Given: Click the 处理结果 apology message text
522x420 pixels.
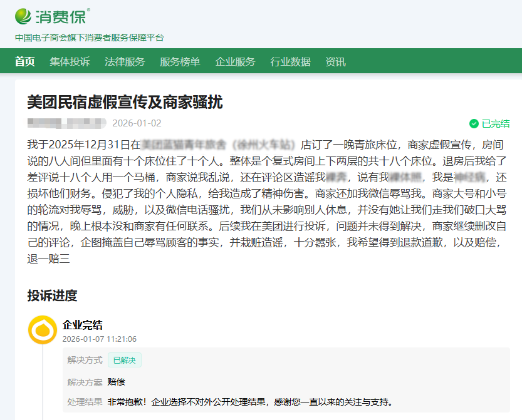Looking at the screenshot, I should coord(250,402).
